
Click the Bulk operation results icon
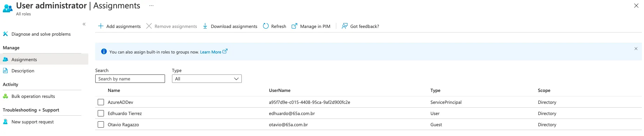(6, 96)
